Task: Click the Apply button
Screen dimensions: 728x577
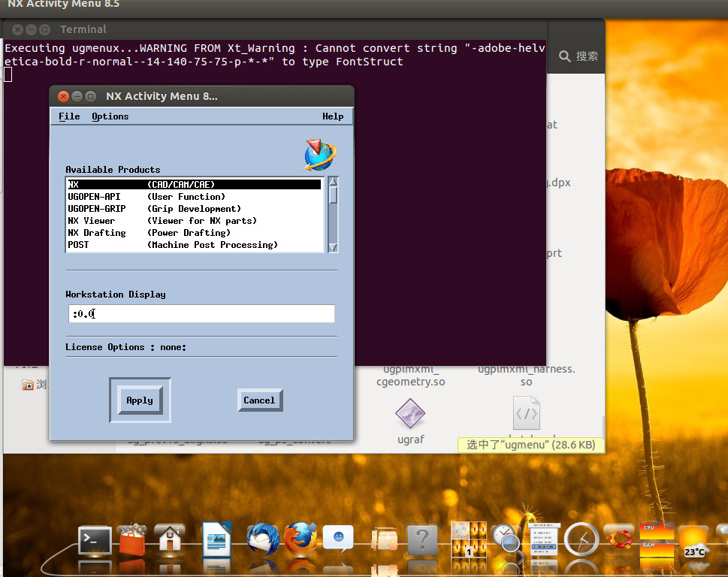Action: (x=140, y=400)
